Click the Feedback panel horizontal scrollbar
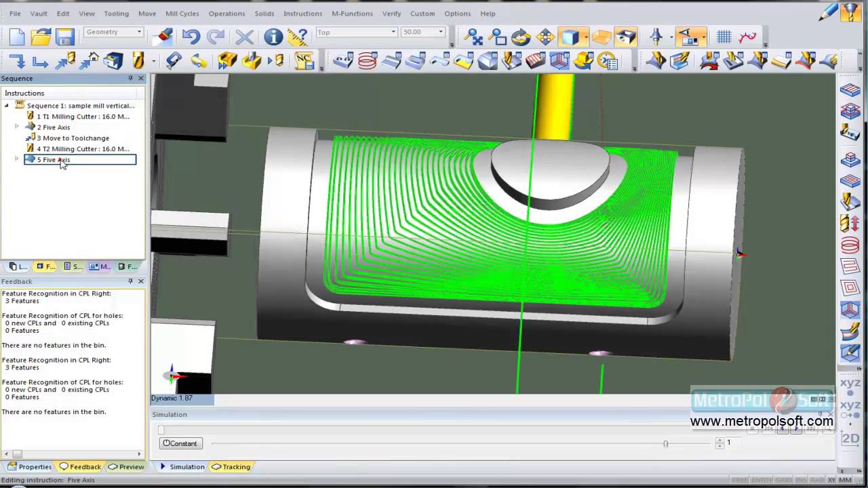Screen dimensions: 868x488 (73, 454)
